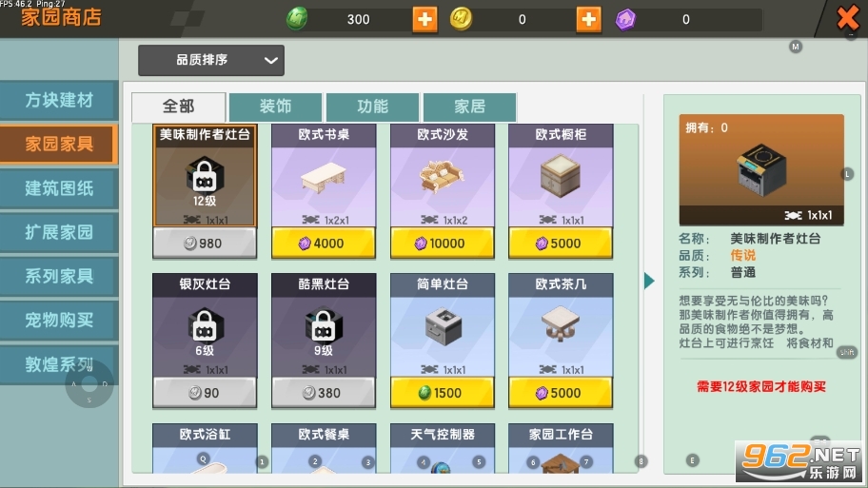The width and height of the screenshot is (868, 488).
Task: Open the 家居 tab
Action: pyautogui.click(x=469, y=107)
